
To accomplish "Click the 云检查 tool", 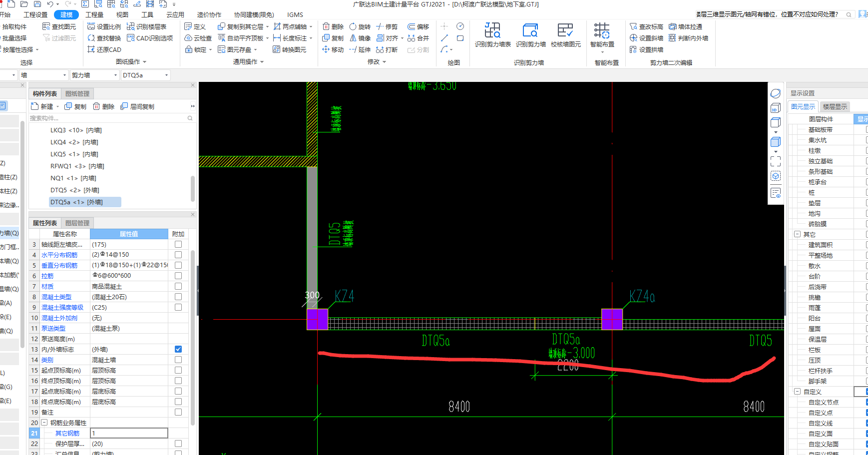I will [198, 38].
